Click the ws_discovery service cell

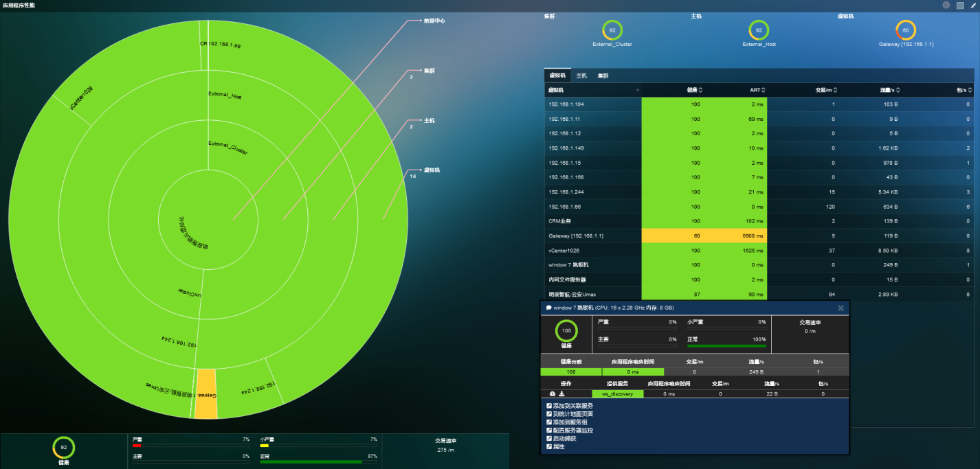pyautogui.click(x=617, y=394)
